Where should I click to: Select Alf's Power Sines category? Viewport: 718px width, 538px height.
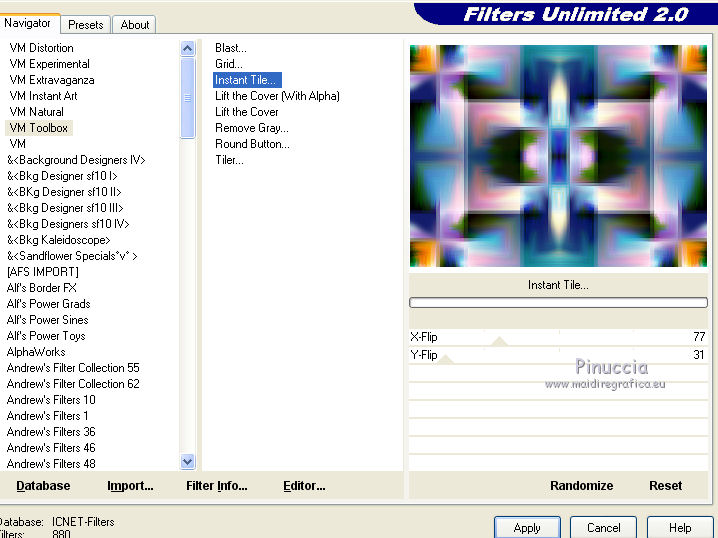tap(48, 320)
